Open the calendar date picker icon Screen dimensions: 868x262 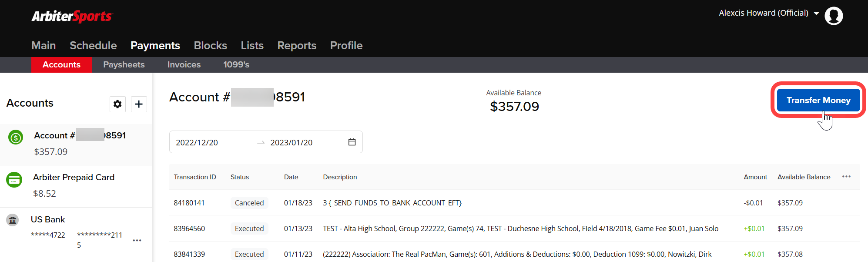tap(352, 142)
